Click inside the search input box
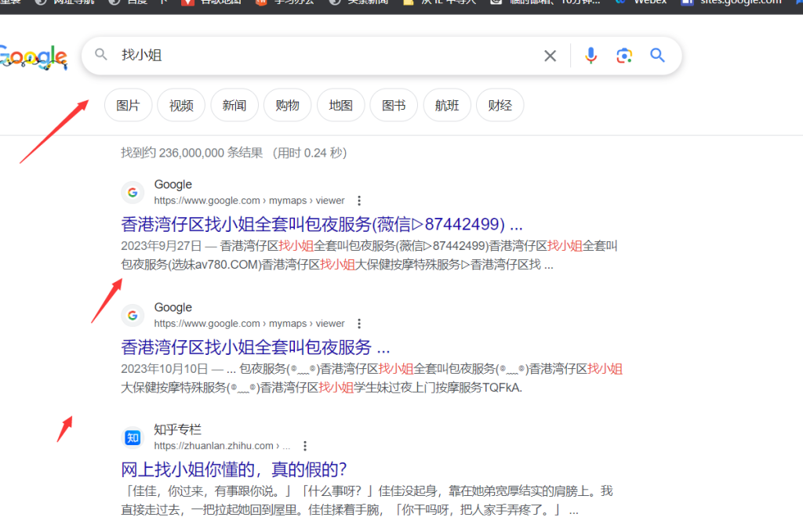Image resolution: width=803 pixels, height=532 pixels. [314, 56]
